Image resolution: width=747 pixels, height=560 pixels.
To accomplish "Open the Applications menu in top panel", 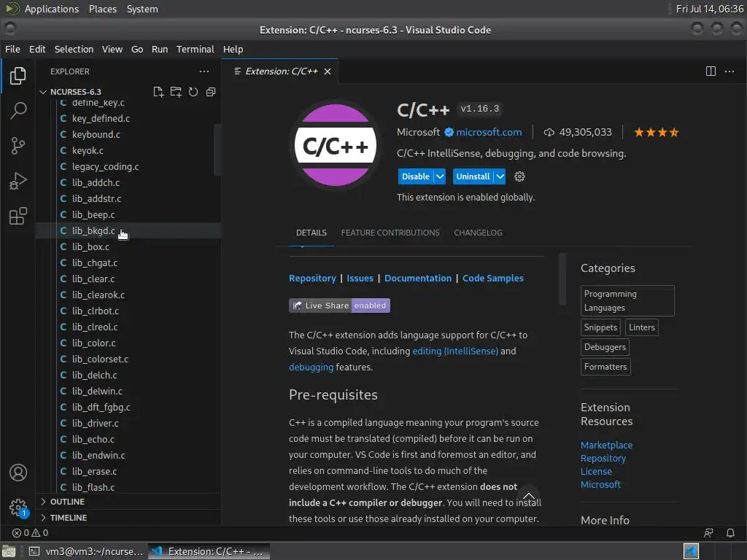I will (52, 9).
